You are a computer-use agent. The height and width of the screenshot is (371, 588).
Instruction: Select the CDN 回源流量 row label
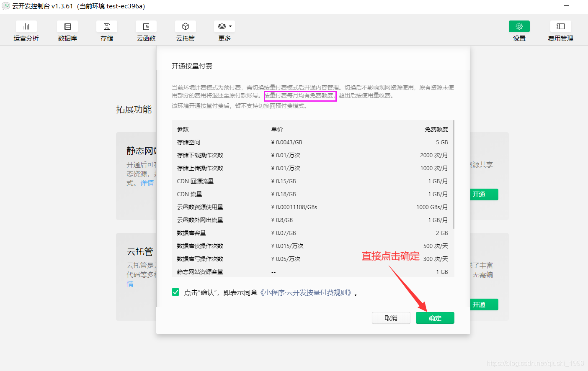[x=195, y=181]
